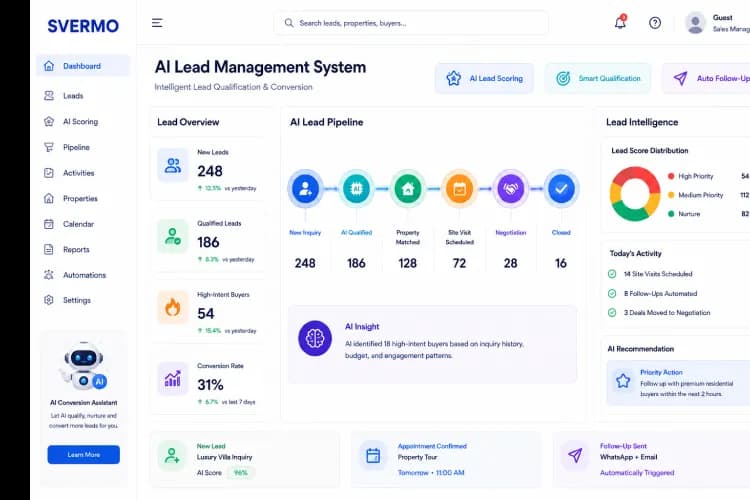Image resolution: width=750 pixels, height=500 pixels.
Task: Click the New Leads people icon
Action: tap(173, 166)
